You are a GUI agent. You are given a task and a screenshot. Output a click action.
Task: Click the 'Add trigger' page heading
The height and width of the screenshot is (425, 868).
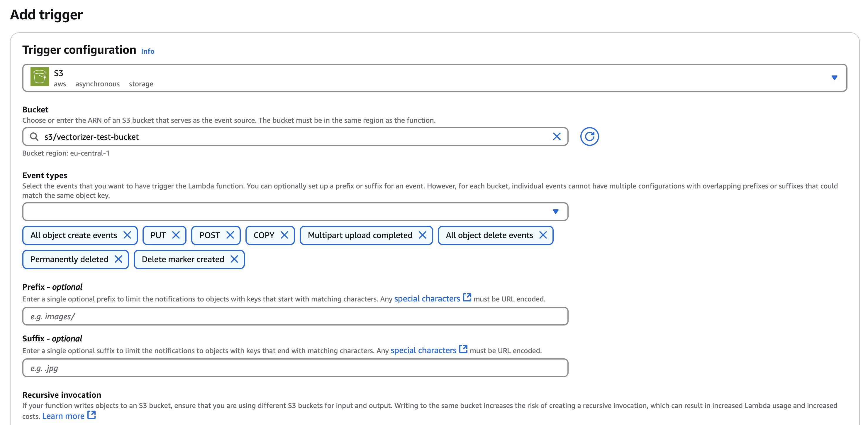[46, 15]
